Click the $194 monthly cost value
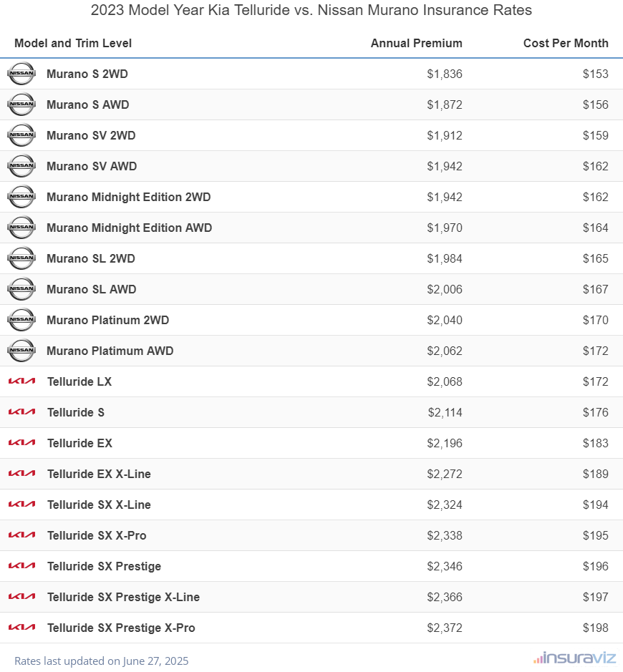623x672 pixels. click(596, 505)
